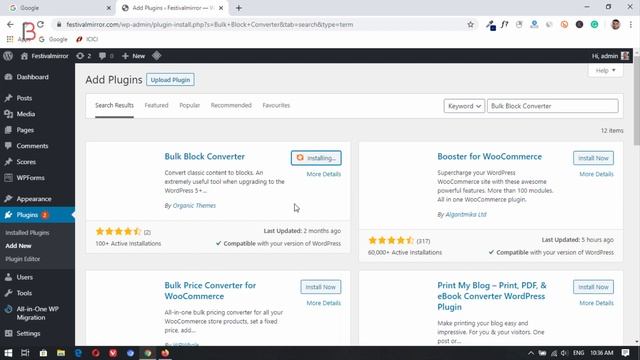Viewport: 640px width, 360px height.
Task: Go to Installed Plugins submenu
Action: [27, 233]
